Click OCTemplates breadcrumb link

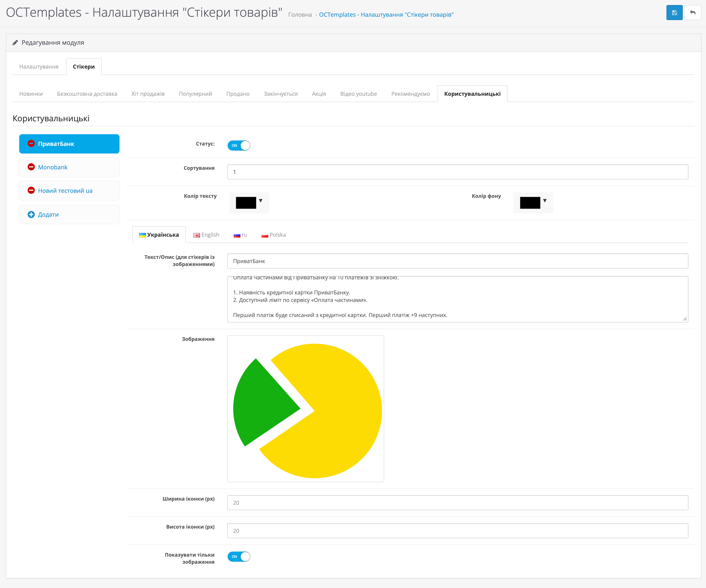(x=386, y=14)
